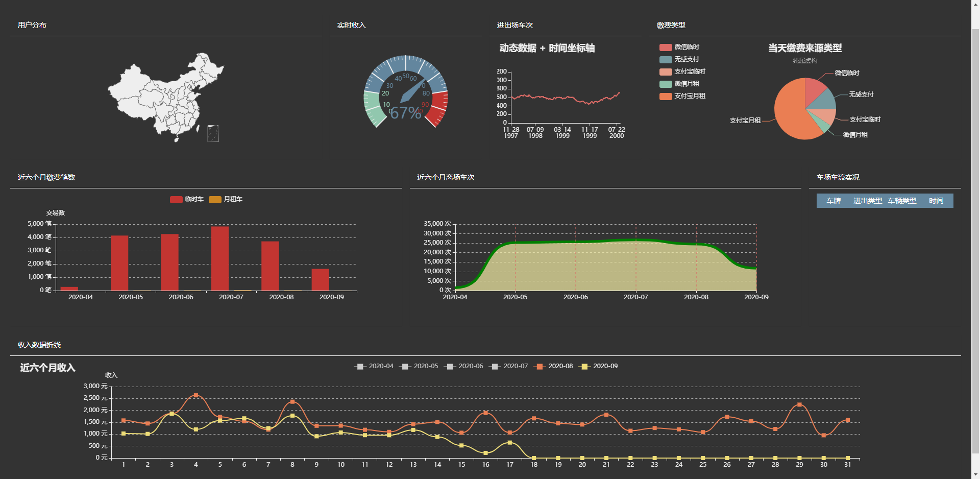
Task: Click the South China Sea inset box
Action: pos(213,133)
